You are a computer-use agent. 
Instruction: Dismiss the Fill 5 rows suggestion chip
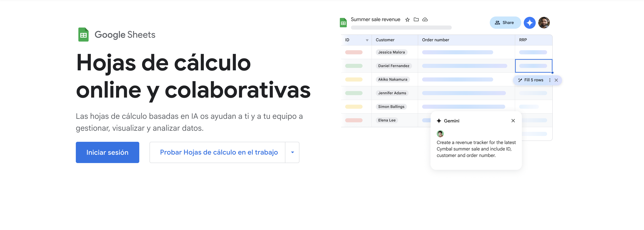coord(556,80)
